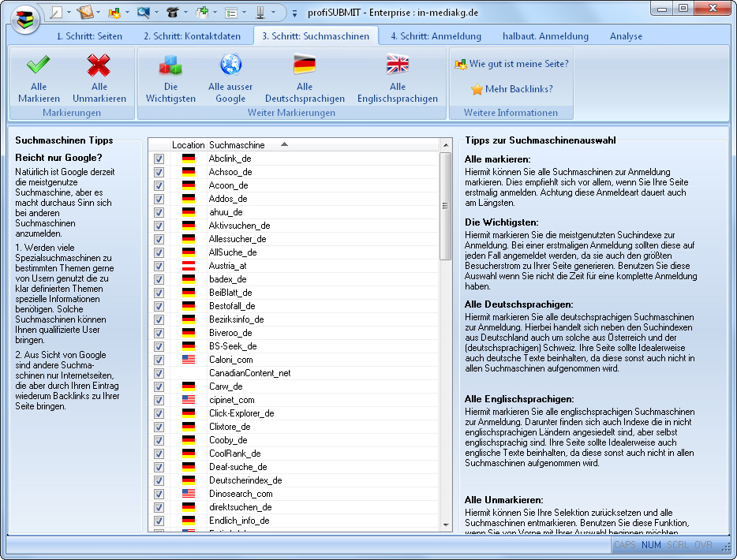Open dropdown arrow next to magnifying glass icon

(x=156, y=13)
